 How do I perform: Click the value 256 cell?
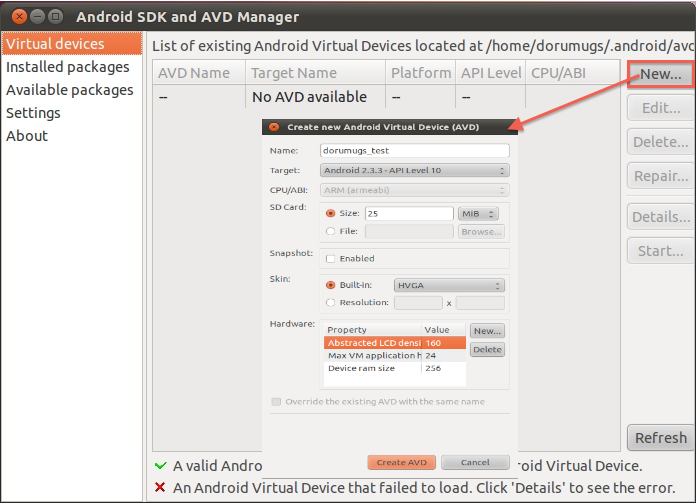pyautogui.click(x=444, y=368)
